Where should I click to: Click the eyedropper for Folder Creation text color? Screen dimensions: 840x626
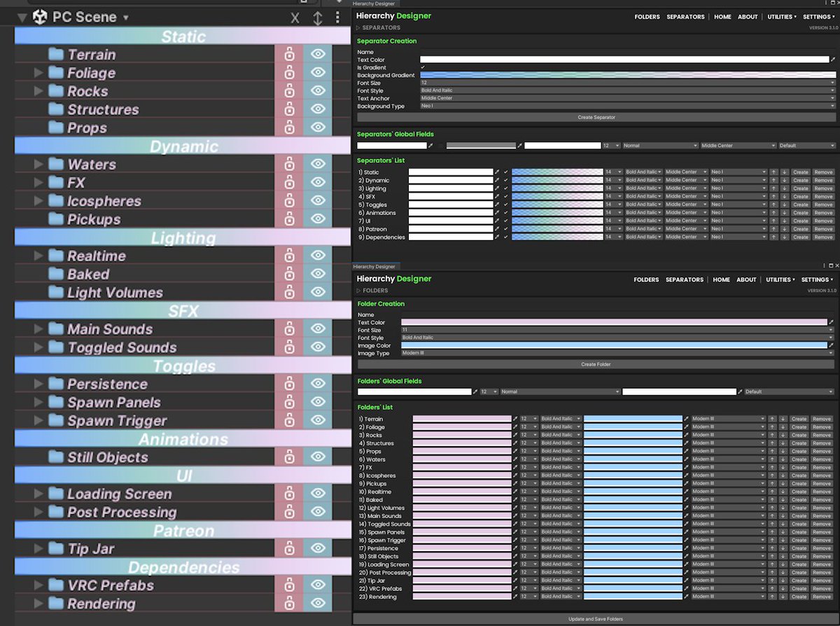click(x=832, y=322)
